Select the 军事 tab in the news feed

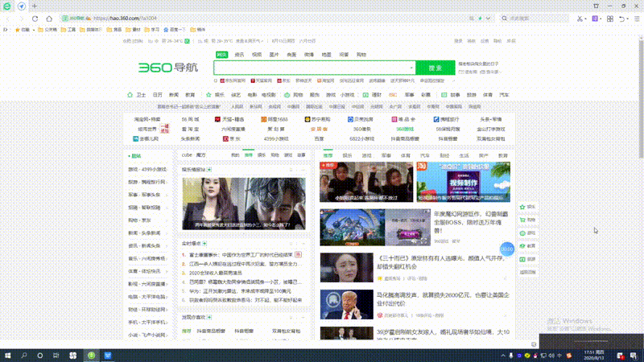tap(386, 155)
